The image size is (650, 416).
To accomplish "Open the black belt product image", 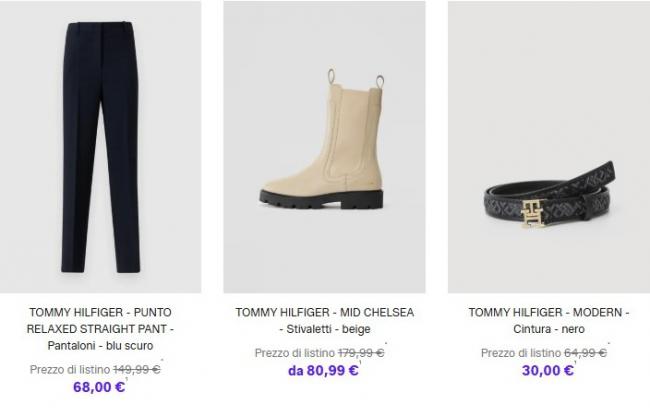I will coord(547,190).
